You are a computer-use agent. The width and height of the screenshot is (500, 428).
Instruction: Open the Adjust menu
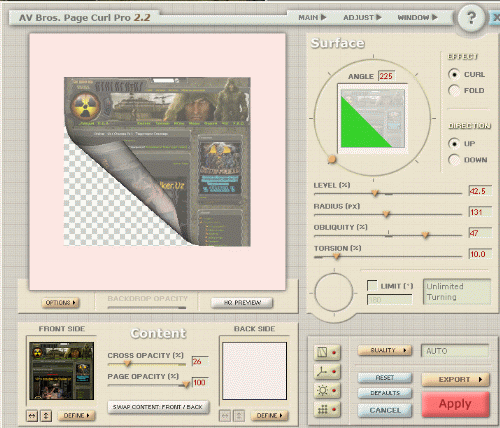(x=362, y=17)
